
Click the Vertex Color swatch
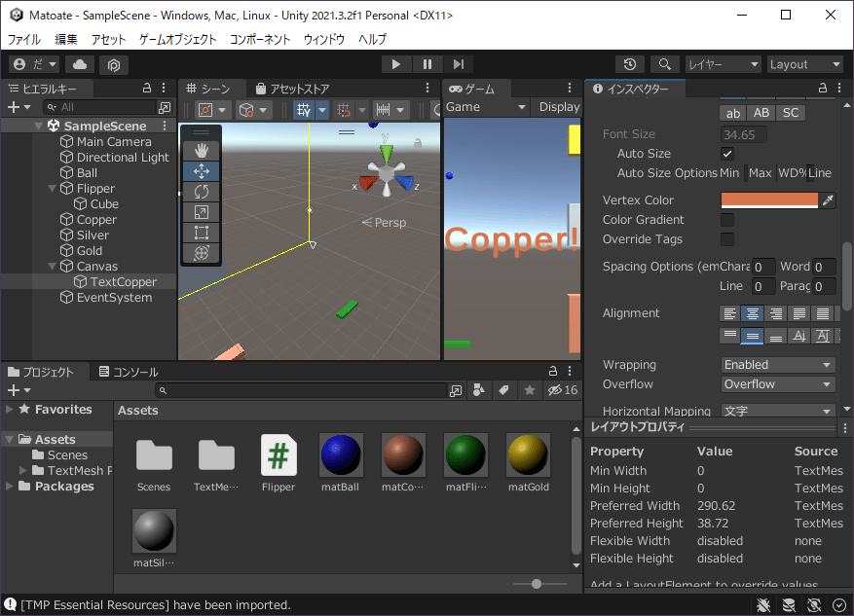pos(769,200)
